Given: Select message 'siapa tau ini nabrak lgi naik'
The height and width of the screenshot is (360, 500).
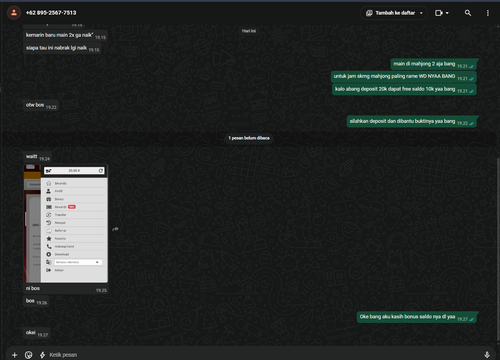Looking at the screenshot, I should (62, 48).
